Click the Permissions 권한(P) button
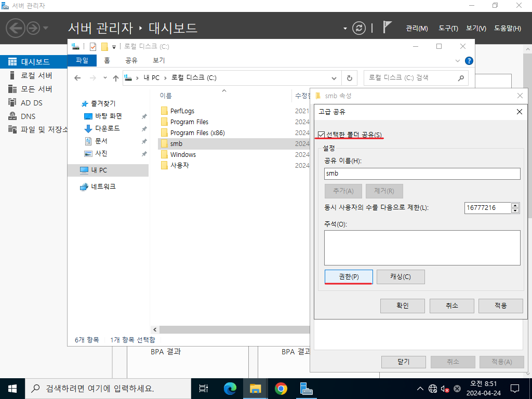The height and width of the screenshot is (399, 532). point(349,277)
